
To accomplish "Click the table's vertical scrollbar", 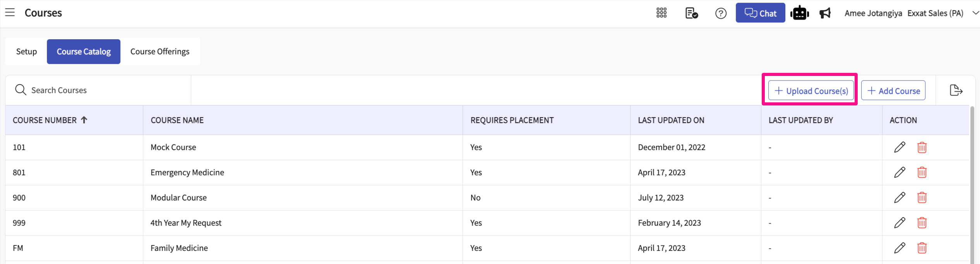I will point(972,186).
